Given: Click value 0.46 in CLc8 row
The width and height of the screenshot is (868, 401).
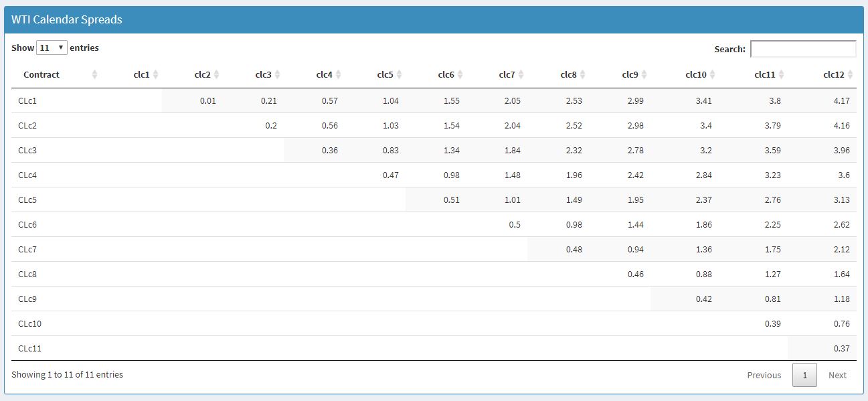Looking at the screenshot, I should (636, 274).
